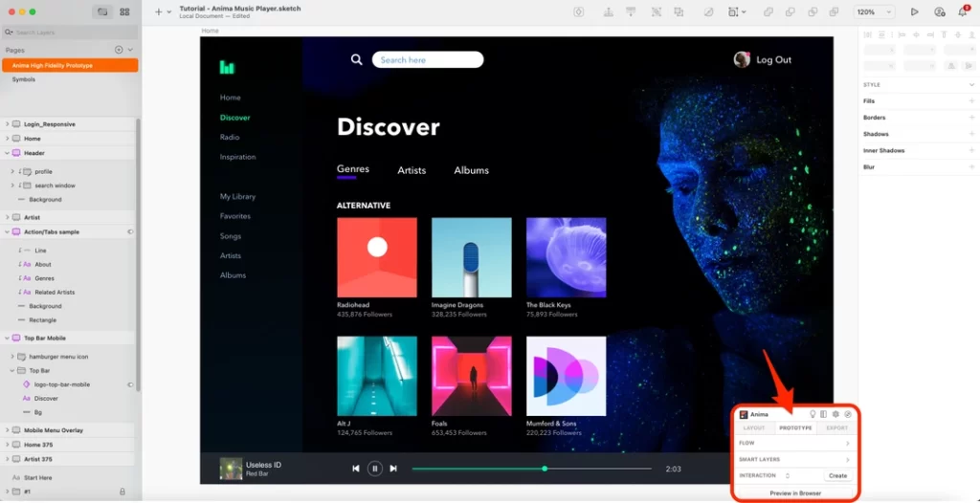Screen dimensions: 980x503
Task: Click the Imagine Dragons album thumbnail
Action: 471,257
